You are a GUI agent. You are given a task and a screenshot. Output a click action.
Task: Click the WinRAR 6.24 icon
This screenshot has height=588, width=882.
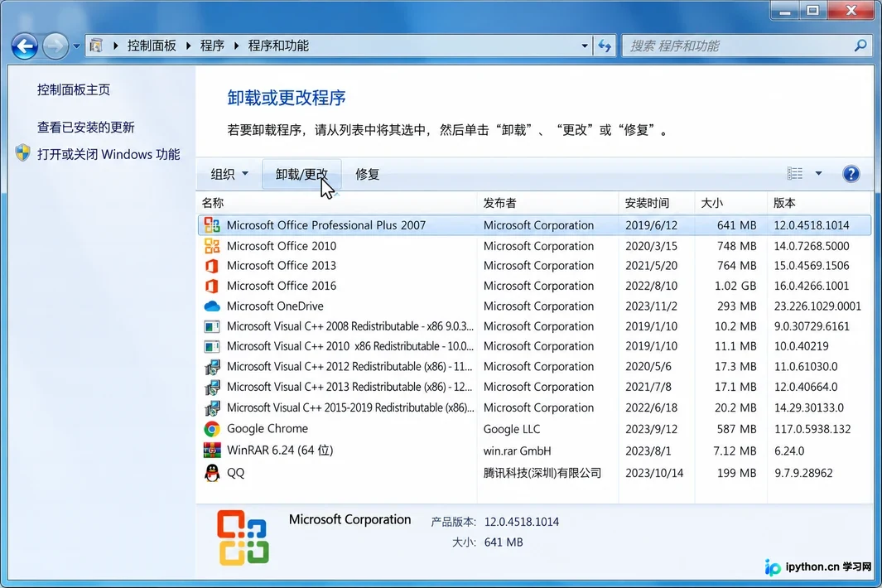point(212,451)
